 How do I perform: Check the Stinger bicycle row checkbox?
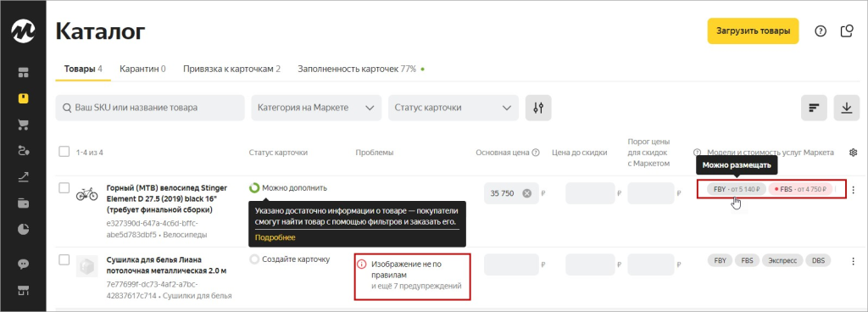point(64,188)
